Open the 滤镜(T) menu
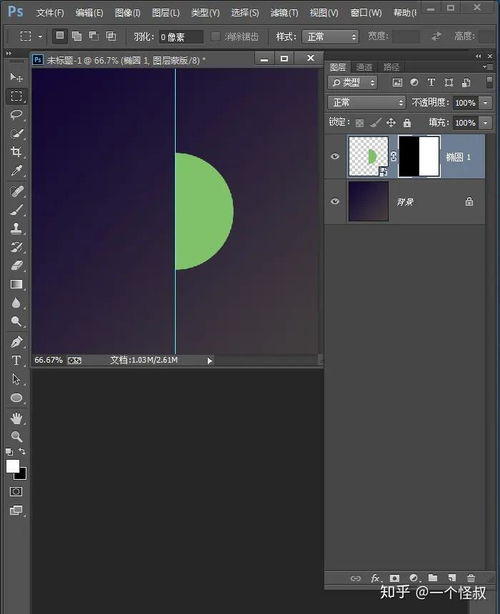The image size is (500, 614). pyautogui.click(x=284, y=13)
